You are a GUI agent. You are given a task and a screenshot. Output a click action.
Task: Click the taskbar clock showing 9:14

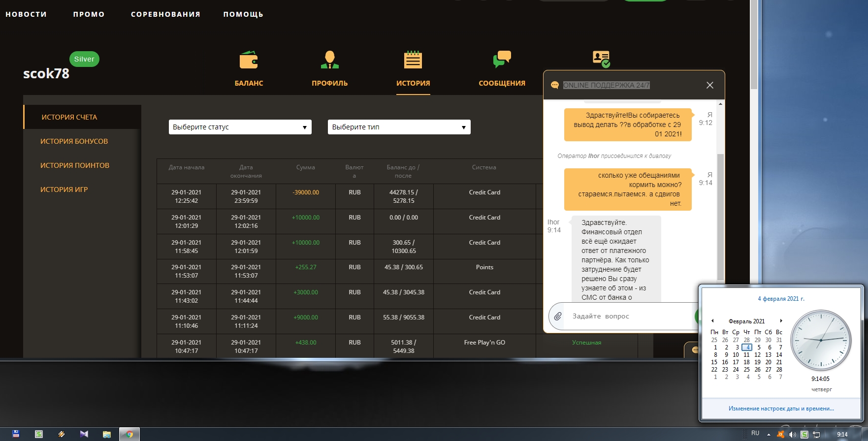pos(842,435)
